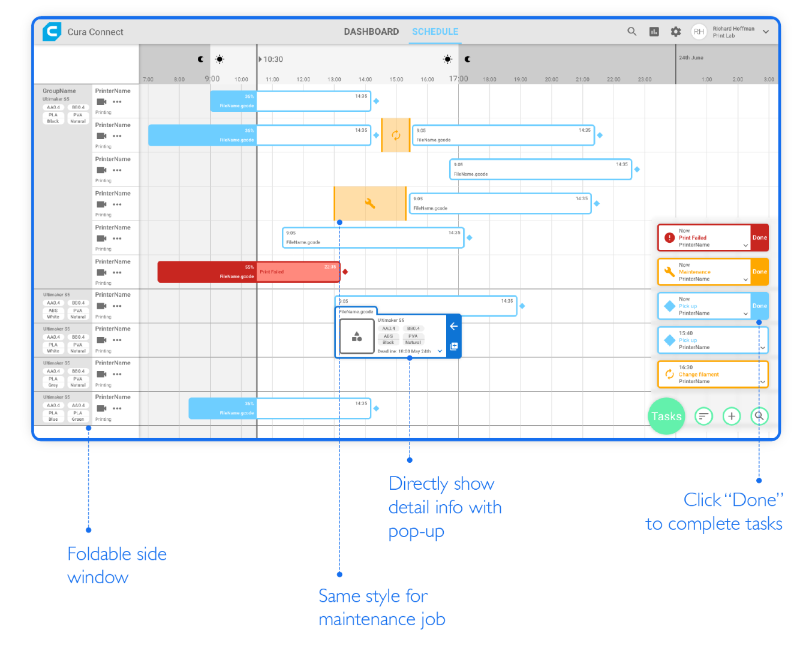Click the pick-up diamond in PLA Blue row
The width and height of the screenshot is (812, 651).
pyautogui.click(x=376, y=408)
